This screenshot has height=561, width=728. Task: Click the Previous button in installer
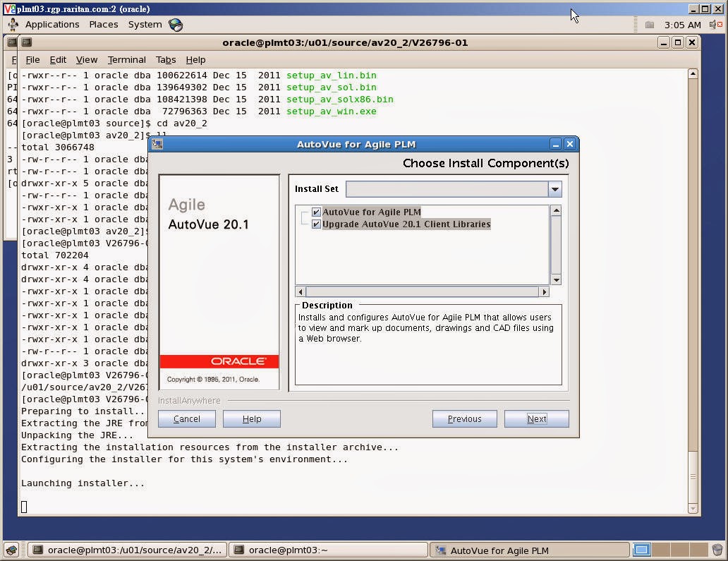click(465, 419)
